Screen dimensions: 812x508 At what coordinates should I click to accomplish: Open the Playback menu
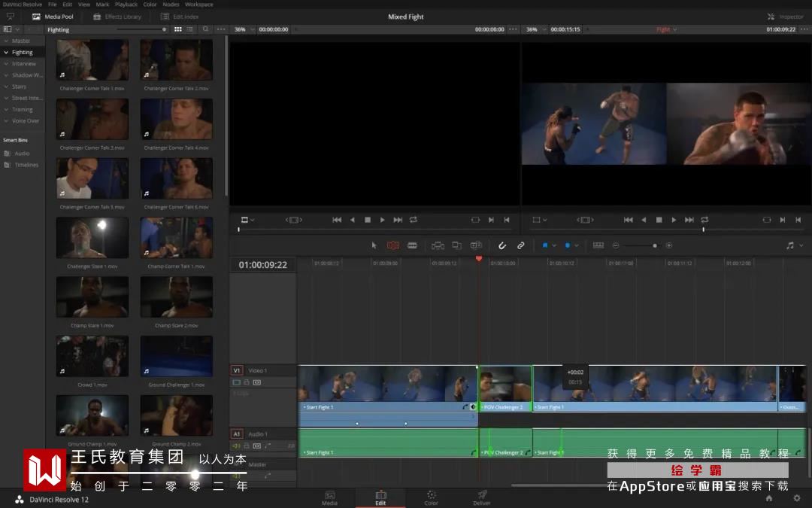(126, 5)
